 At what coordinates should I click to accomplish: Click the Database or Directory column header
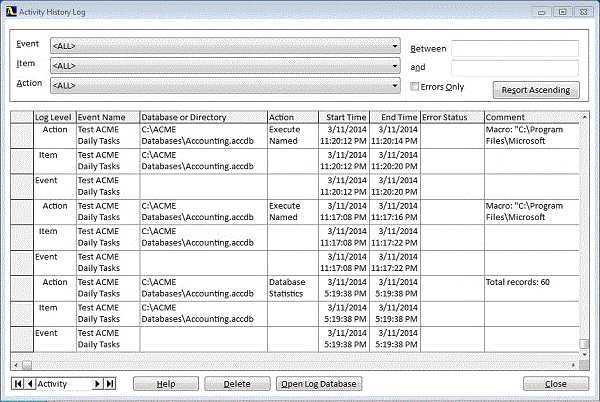(x=203, y=117)
